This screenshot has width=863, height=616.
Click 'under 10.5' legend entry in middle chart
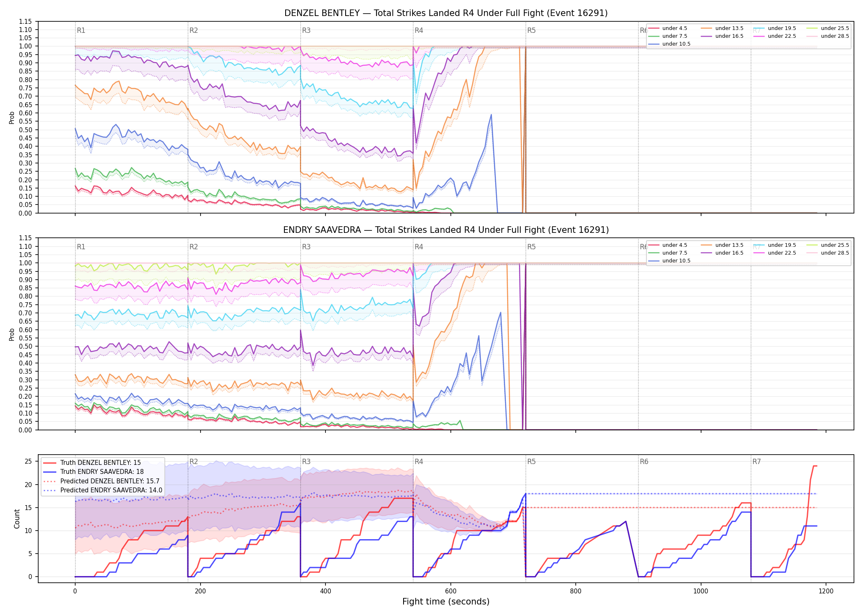(669, 261)
